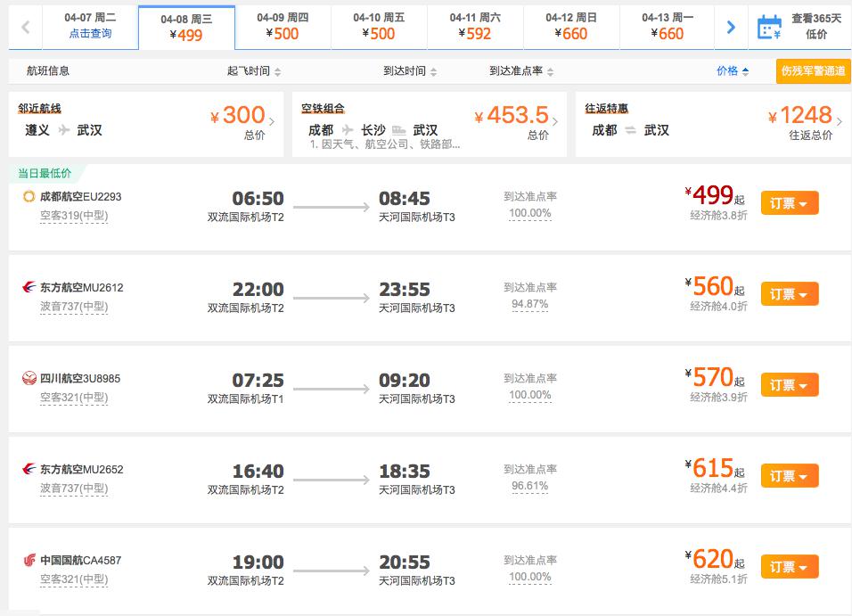
Task: Click the round-trip arrows icon for 成都 武汉
Action: (x=631, y=130)
